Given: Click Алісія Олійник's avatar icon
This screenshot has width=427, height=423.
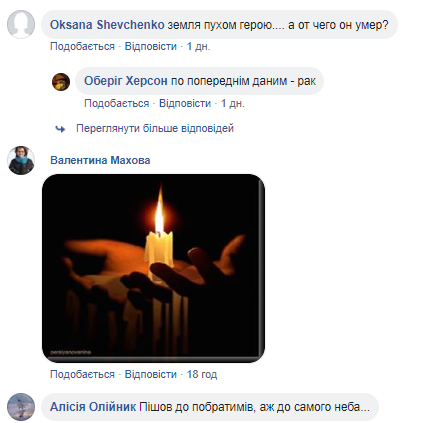Looking at the screenshot, I should click(21, 407).
